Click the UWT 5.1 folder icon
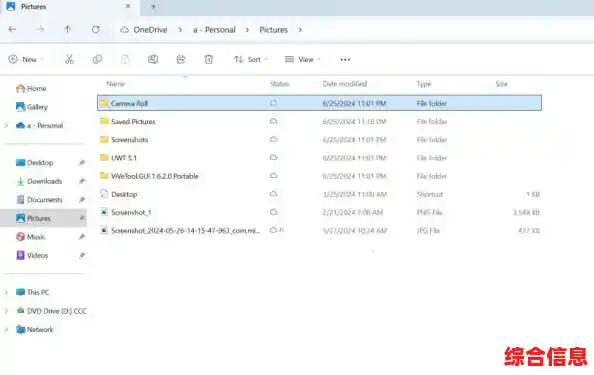Screen dimensions: 594x375 104,158
